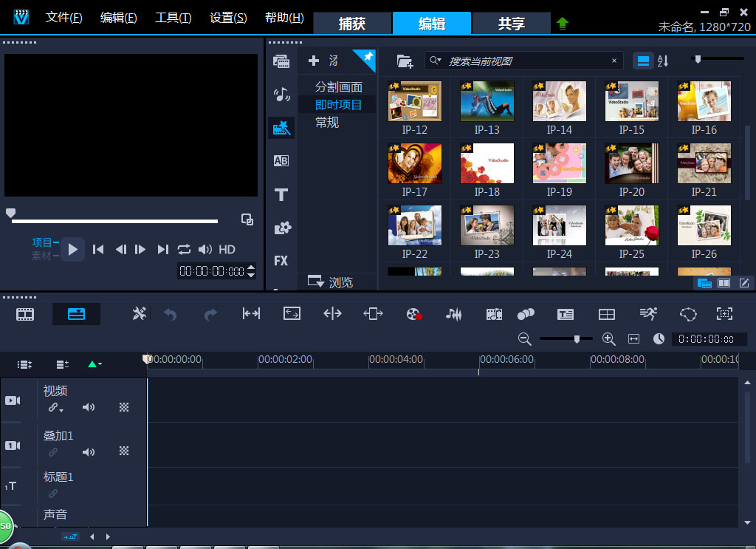Select the IP-18 template thumbnail
756x549 pixels.
pyautogui.click(x=487, y=163)
